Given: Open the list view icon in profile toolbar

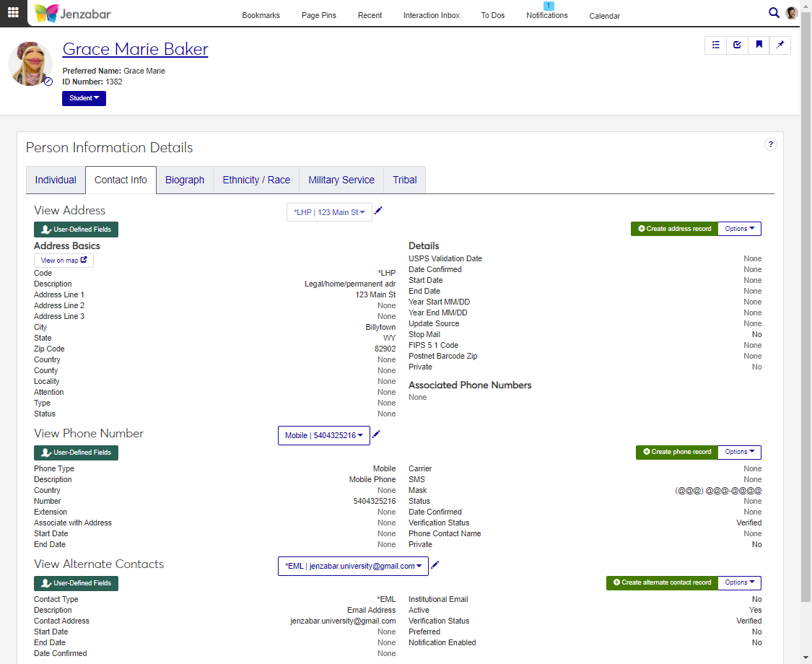Looking at the screenshot, I should (x=715, y=45).
